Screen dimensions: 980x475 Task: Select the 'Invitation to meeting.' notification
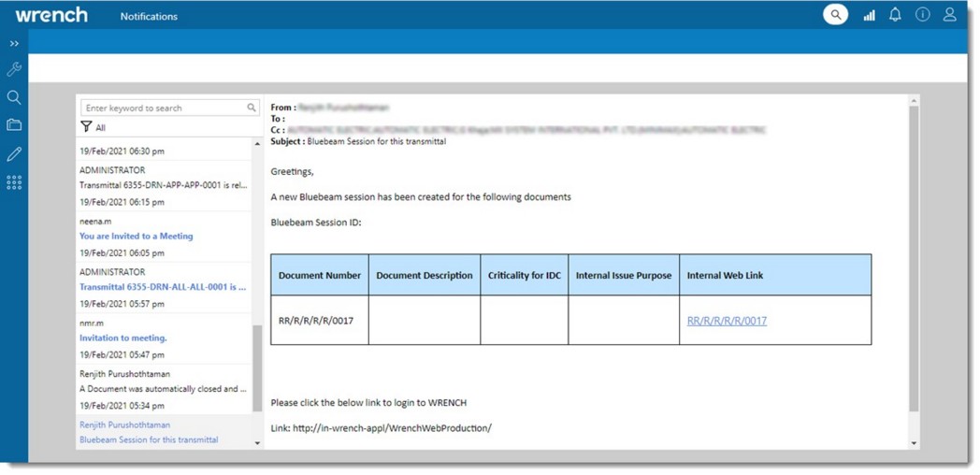(x=122, y=338)
